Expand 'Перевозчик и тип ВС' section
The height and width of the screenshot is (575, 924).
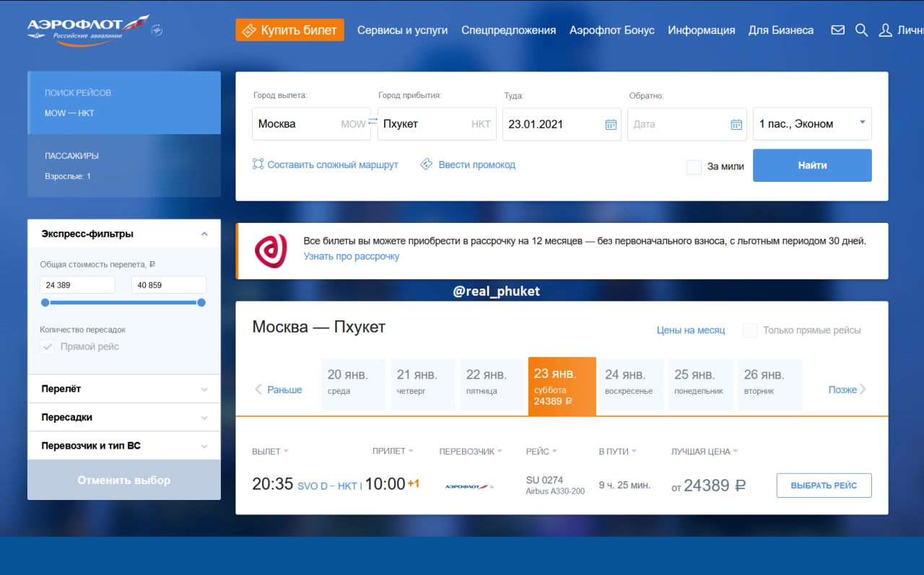click(123, 446)
